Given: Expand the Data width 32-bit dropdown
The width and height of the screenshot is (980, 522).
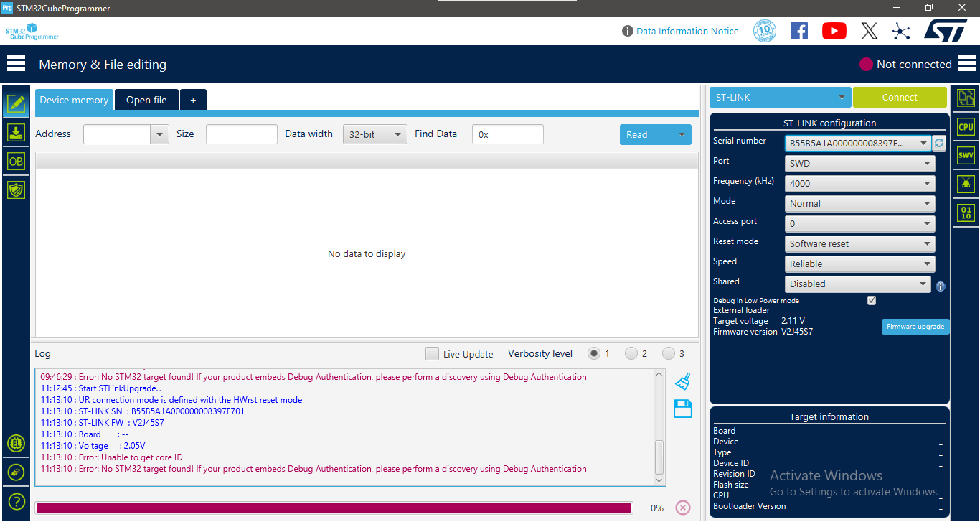Looking at the screenshot, I should (x=374, y=134).
